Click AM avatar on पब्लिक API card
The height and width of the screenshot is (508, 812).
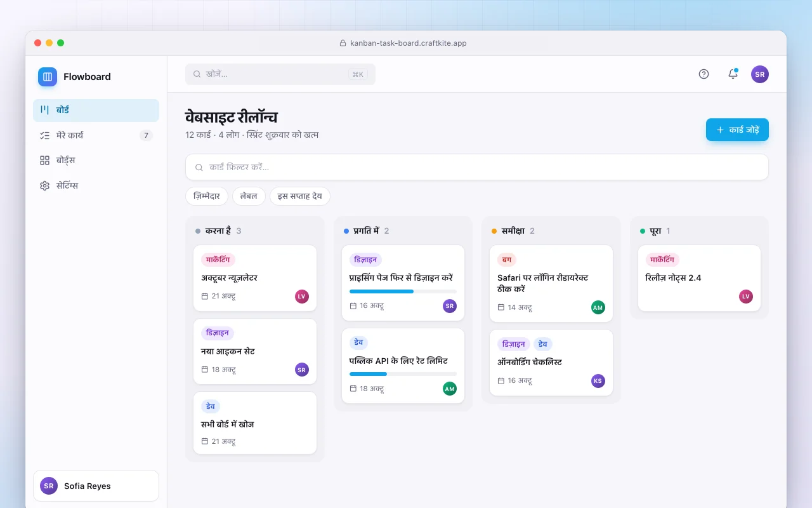pyautogui.click(x=450, y=389)
